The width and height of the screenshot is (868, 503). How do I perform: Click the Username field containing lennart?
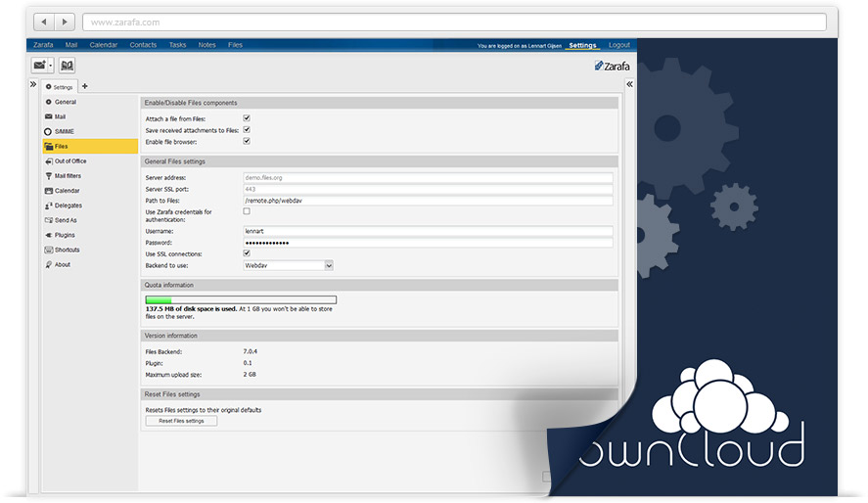point(428,231)
